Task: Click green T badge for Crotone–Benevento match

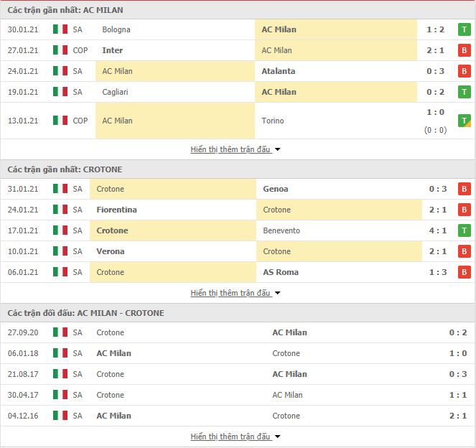Action: (464, 230)
